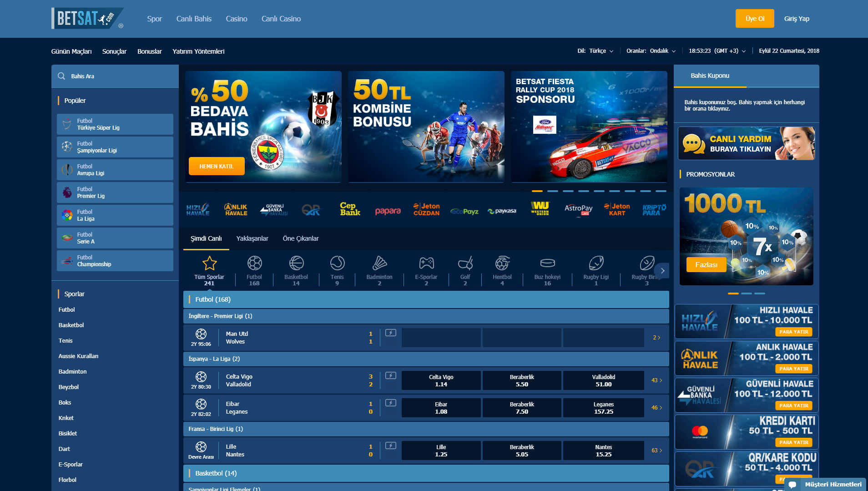Select the E-Sporlar gamepad icon

coord(426,263)
